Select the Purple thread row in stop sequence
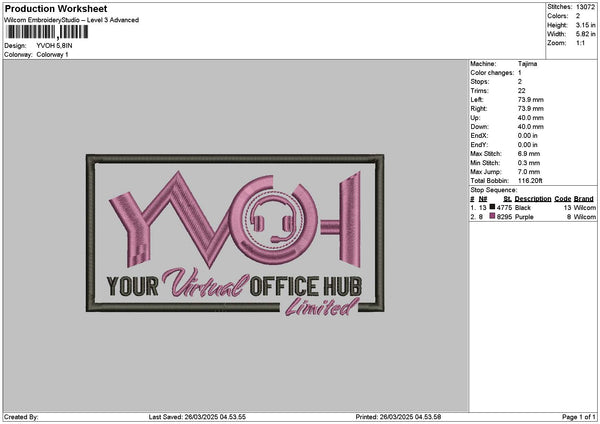 tap(533, 217)
